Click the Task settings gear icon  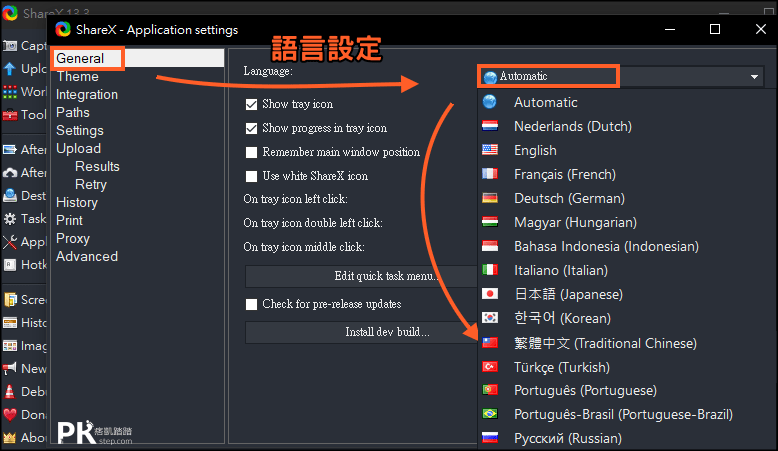click(x=9, y=219)
